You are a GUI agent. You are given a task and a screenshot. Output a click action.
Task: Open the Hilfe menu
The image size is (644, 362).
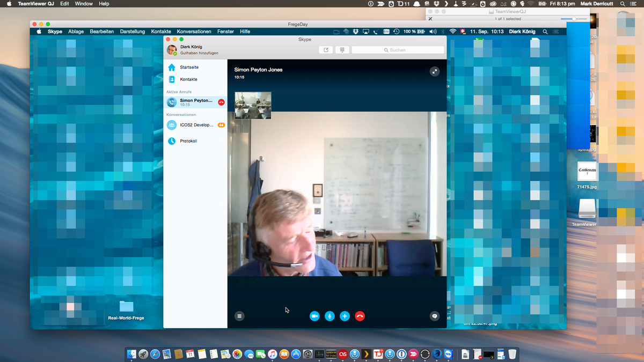coord(245,32)
